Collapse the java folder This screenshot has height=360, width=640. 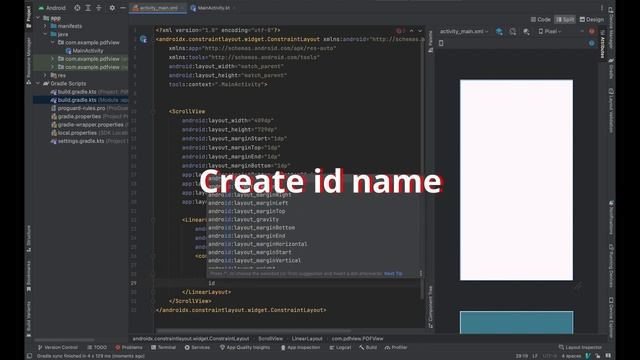click(45, 34)
